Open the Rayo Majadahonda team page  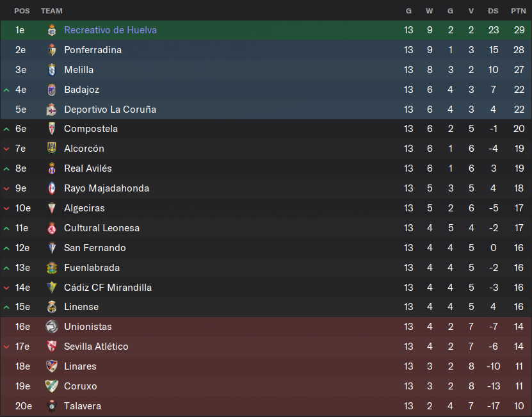pyautogui.click(x=106, y=188)
